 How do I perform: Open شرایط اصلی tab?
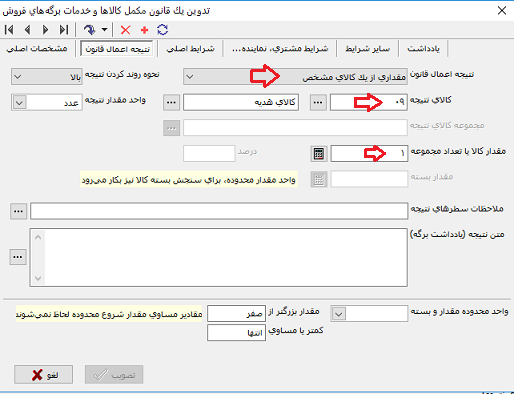[190, 49]
